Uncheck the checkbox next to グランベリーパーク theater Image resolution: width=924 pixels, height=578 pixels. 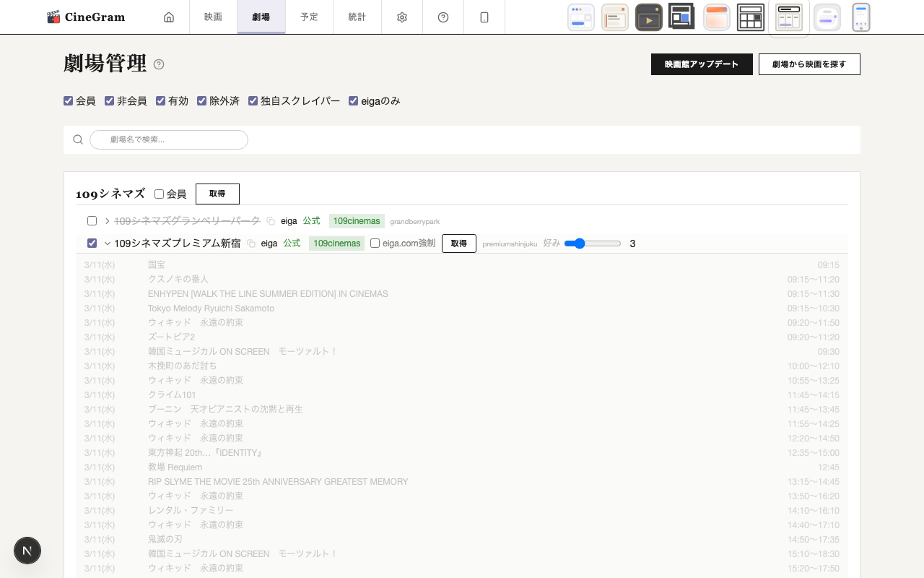pyautogui.click(x=92, y=220)
